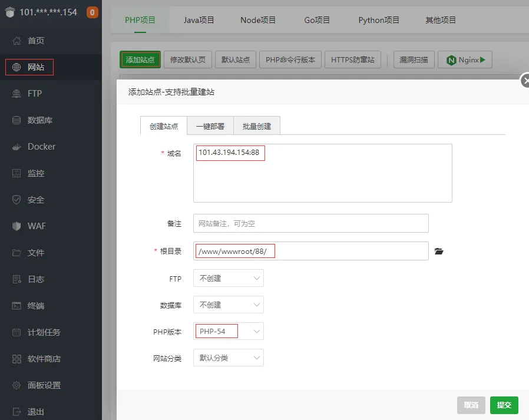The width and height of the screenshot is (529, 420).
Task: Click the FTP globe icon in sidebar
Action: (x=16, y=94)
